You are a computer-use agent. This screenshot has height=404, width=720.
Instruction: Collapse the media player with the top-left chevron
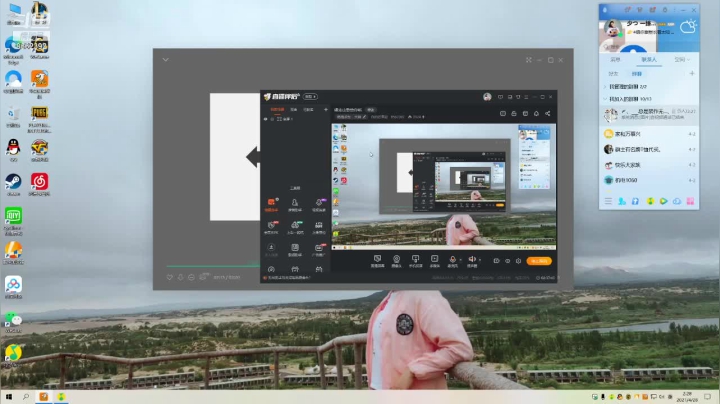point(165,60)
